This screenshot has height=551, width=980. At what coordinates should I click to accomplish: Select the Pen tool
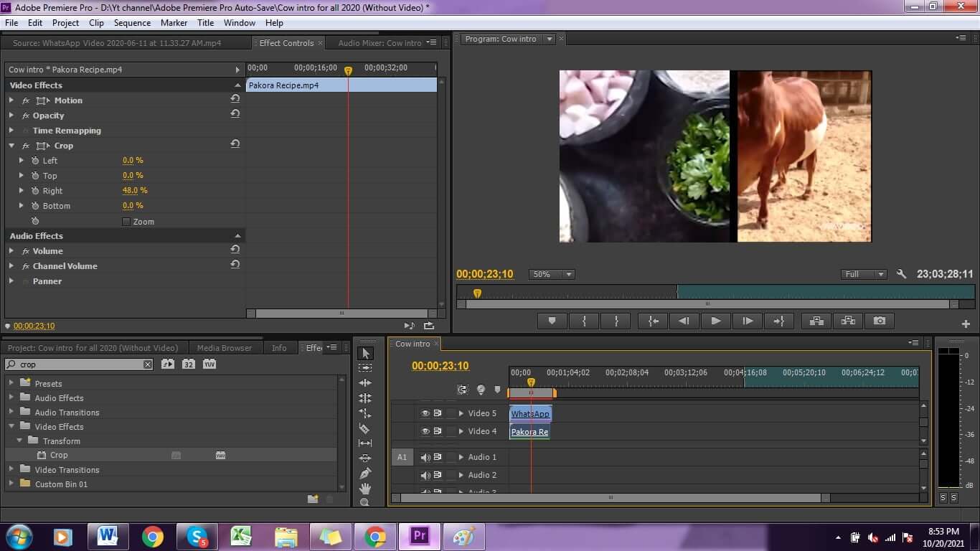pos(364,474)
